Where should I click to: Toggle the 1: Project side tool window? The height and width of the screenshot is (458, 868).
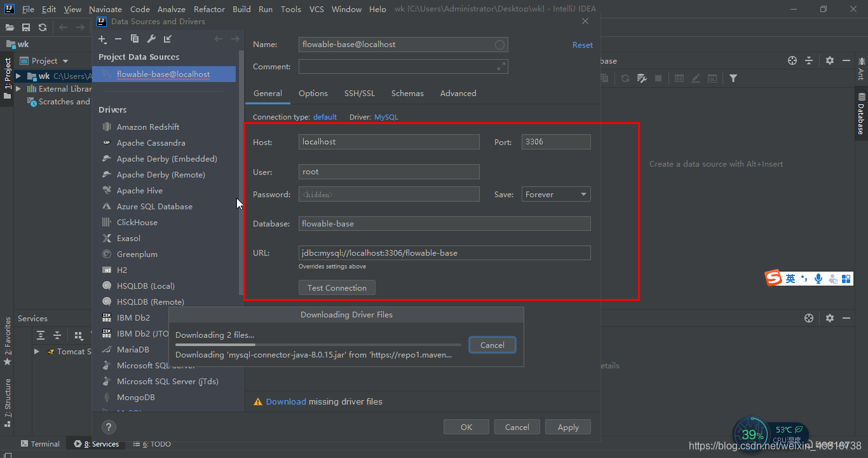[7, 78]
